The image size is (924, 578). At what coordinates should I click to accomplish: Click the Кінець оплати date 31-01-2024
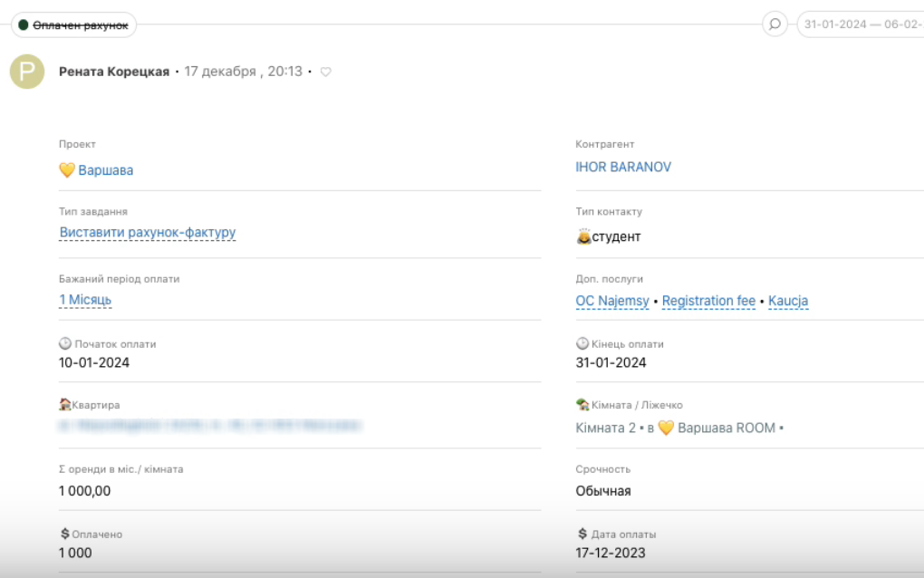(611, 362)
